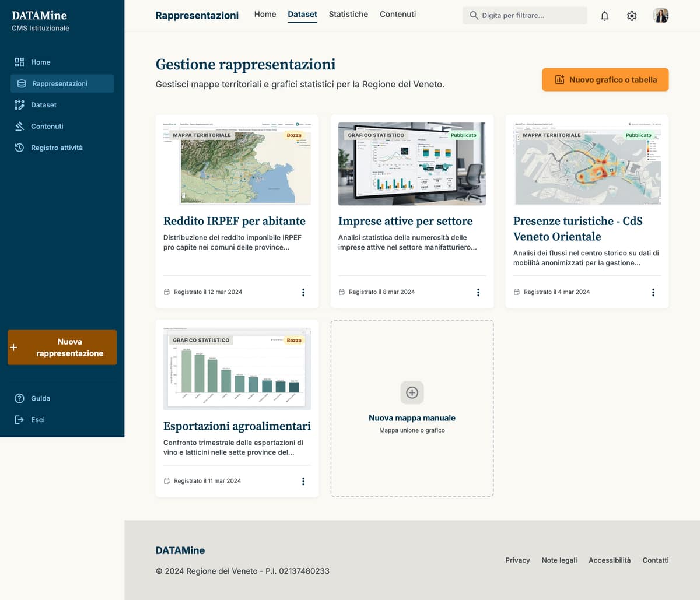Open the settings gear icon
Image resolution: width=700 pixels, height=600 pixels.
[632, 16]
